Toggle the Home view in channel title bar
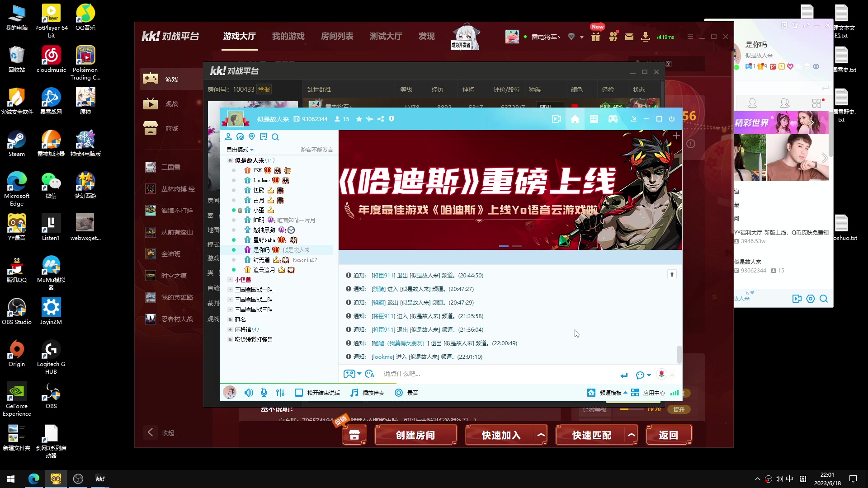The image size is (868, 488). 575,119
